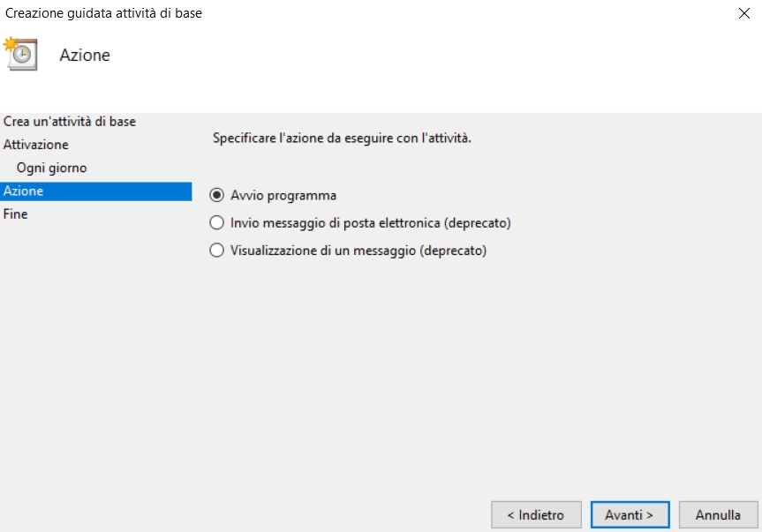This screenshot has height=532, width=762.
Task: Click the 'Visualizzazione di un messaggio (deprecato)' label
Action: tap(358, 251)
